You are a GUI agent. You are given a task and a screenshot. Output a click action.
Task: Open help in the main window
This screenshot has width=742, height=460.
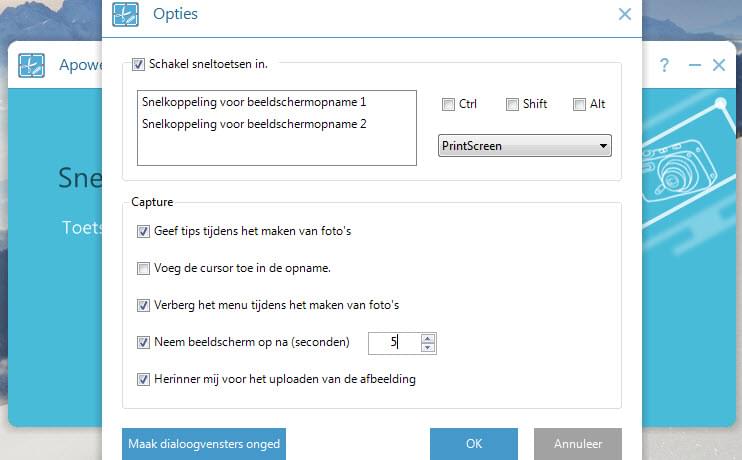pyautogui.click(x=664, y=65)
